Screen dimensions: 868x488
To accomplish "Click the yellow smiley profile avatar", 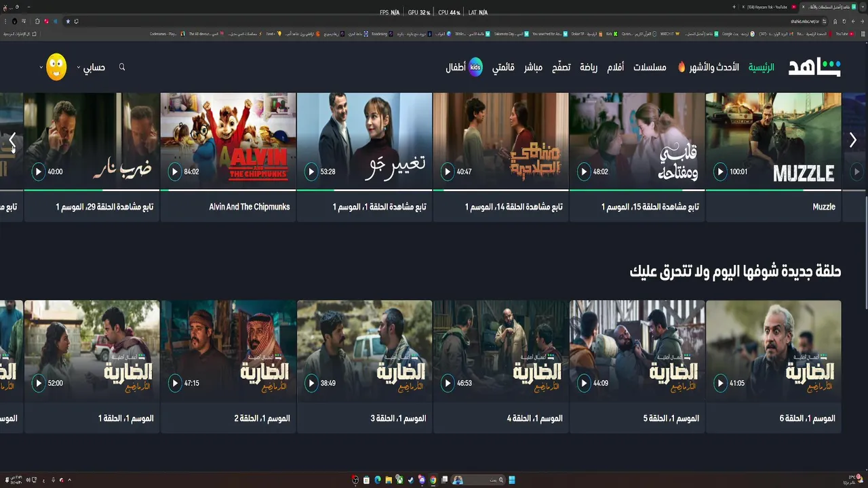I will [56, 67].
